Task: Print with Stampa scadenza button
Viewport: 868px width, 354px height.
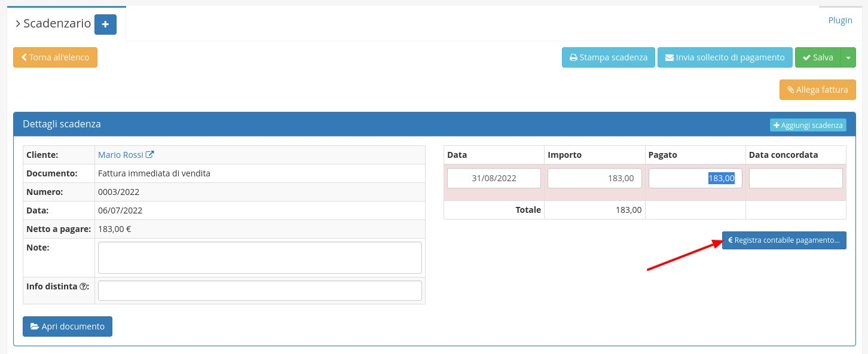Action: coord(608,58)
